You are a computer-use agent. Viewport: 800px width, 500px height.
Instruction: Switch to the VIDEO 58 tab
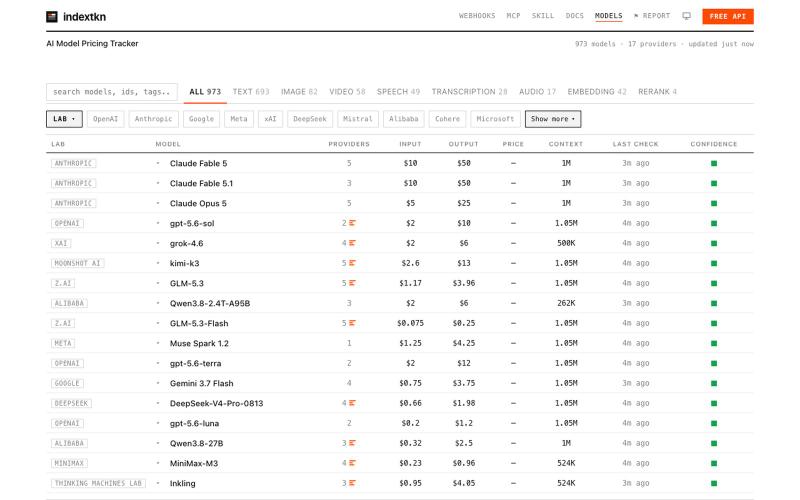click(347, 92)
